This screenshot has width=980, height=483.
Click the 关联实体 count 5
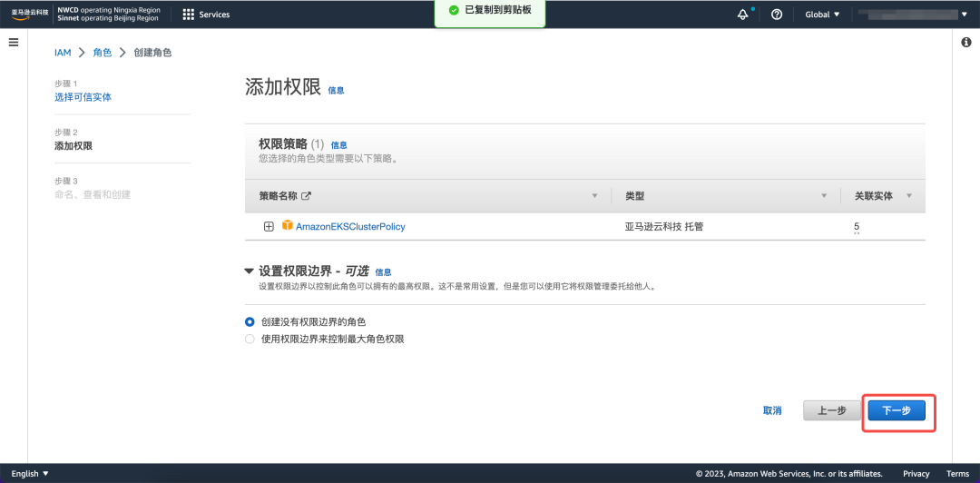pyautogui.click(x=857, y=226)
